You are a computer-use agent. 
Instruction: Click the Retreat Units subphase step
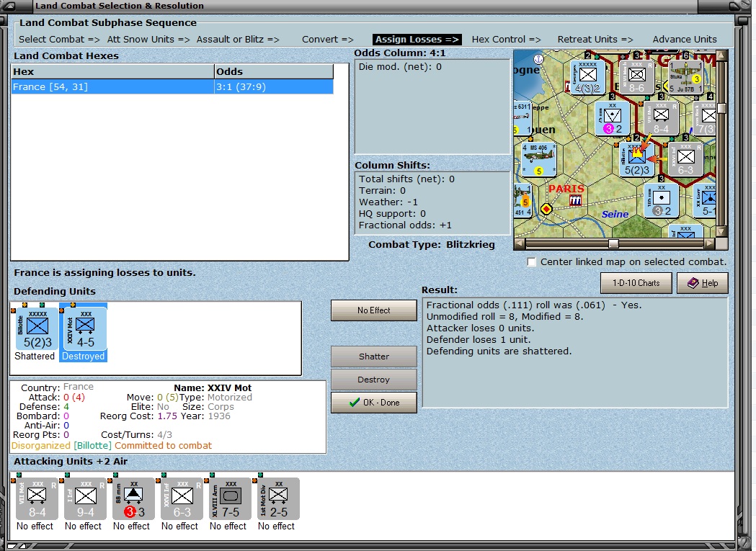(x=595, y=40)
